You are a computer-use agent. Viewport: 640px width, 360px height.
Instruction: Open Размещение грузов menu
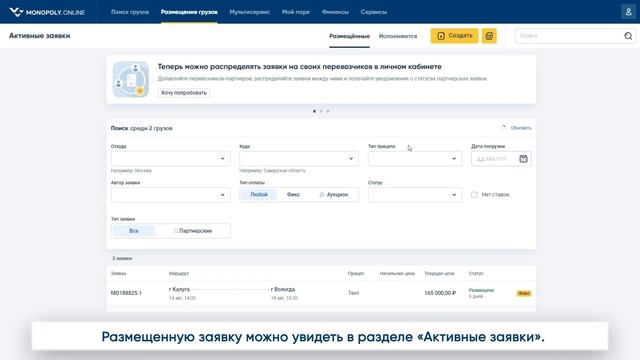[189, 12]
